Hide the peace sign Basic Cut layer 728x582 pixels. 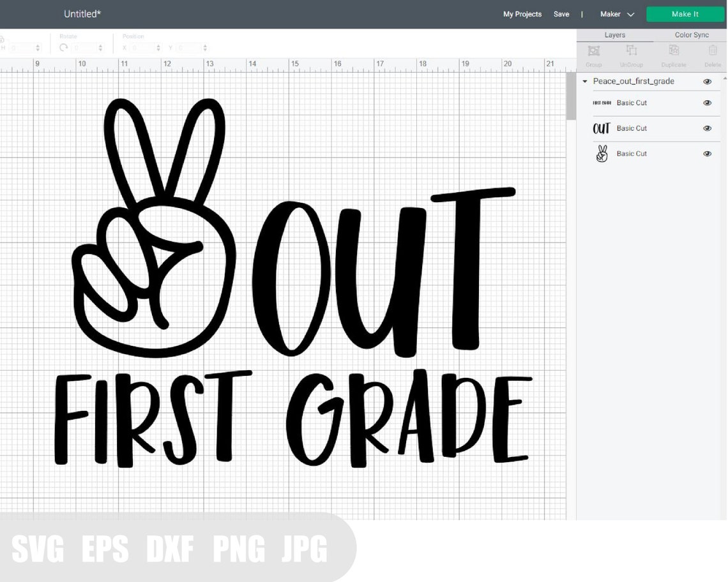pos(707,153)
